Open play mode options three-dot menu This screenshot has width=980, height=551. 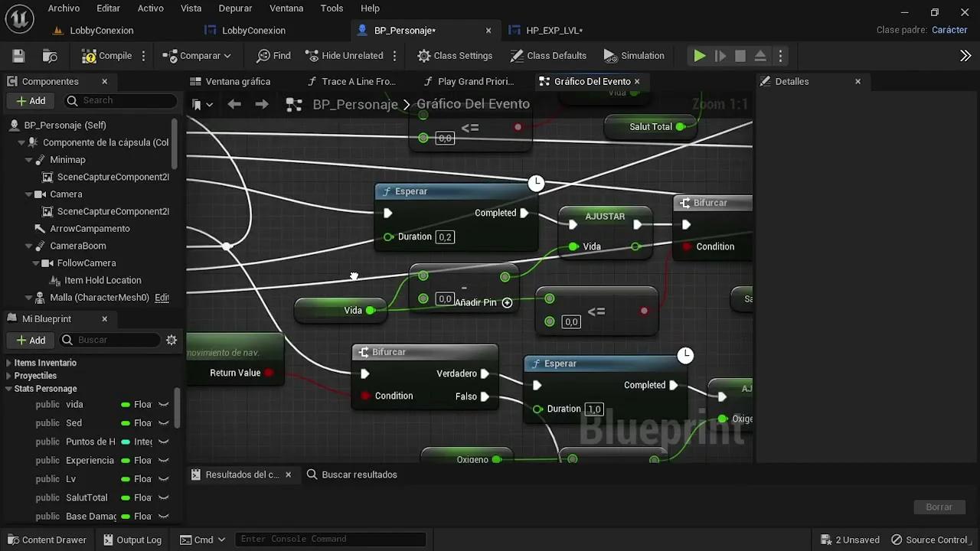click(780, 56)
